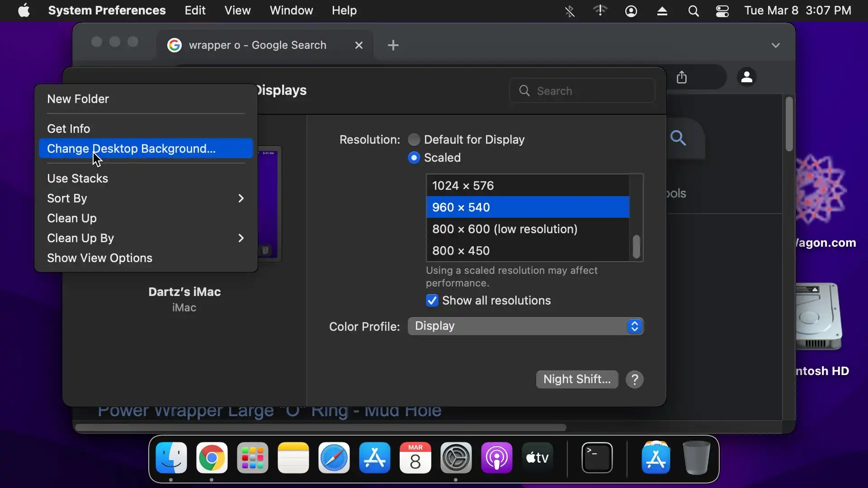Uncheck Show all resolutions checkbox
Image resolution: width=868 pixels, height=488 pixels.
click(x=432, y=300)
